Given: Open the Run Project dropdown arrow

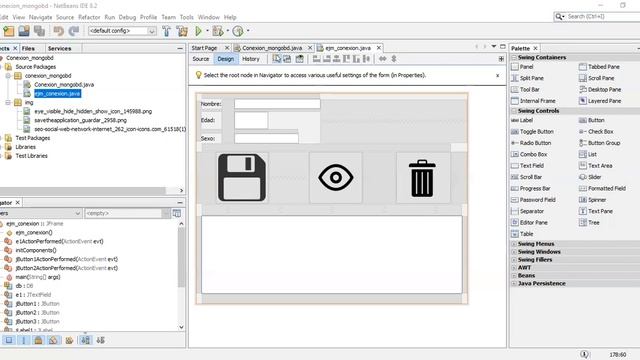Looking at the screenshot, I should coord(207,31).
